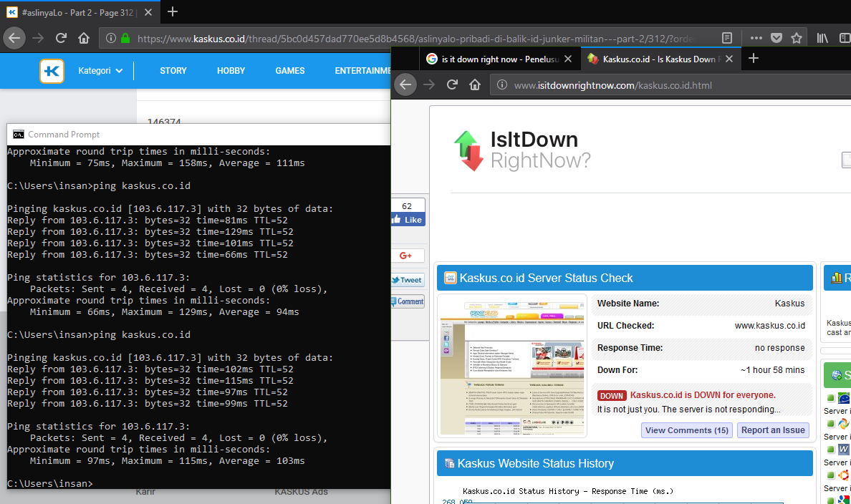The image size is (851, 504).
Task: Open the HOBBY menu item
Action: click(231, 71)
